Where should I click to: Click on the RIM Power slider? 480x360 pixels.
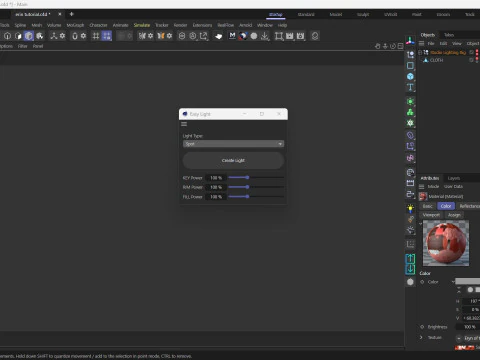[x=256, y=187]
